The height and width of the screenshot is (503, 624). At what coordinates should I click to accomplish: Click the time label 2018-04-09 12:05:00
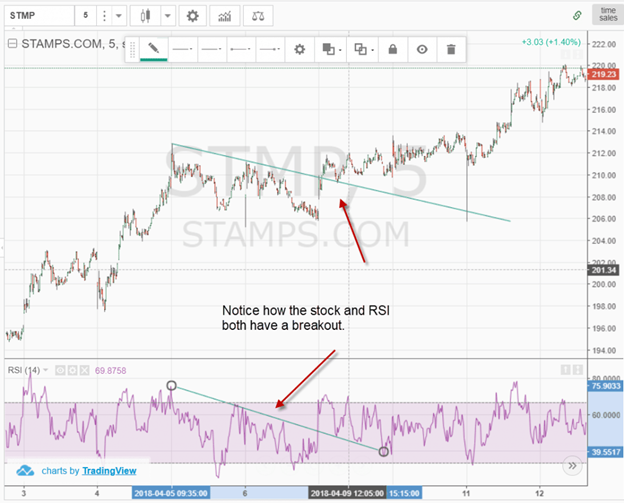347,493
